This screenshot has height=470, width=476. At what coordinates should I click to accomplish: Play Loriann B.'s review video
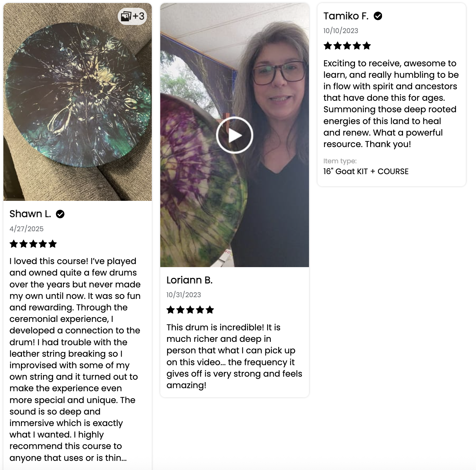tap(234, 135)
